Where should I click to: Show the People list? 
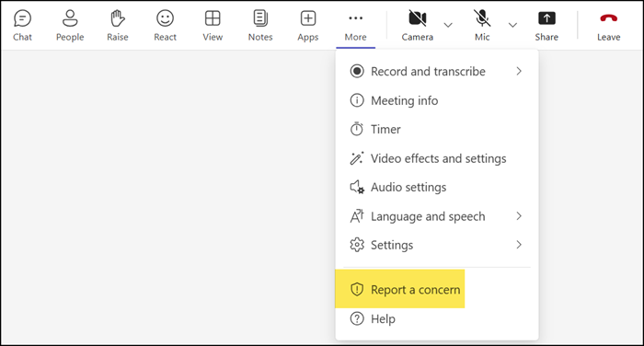point(70,26)
